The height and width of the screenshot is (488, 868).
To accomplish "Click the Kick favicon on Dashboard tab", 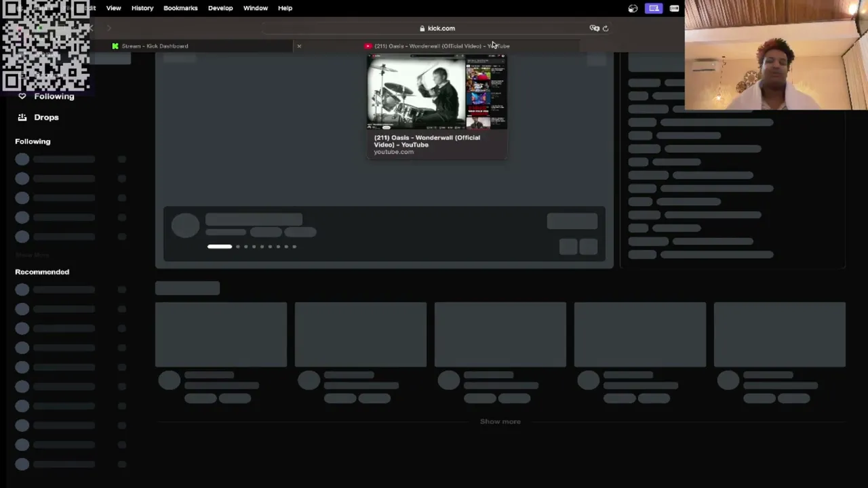I will click(115, 46).
